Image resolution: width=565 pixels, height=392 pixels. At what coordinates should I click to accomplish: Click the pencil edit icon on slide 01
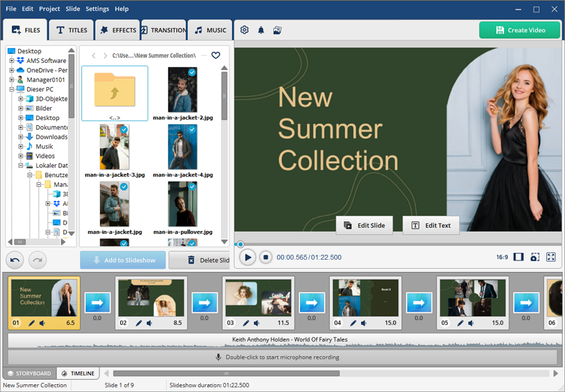pyautogui.click(x=32, y=323)
